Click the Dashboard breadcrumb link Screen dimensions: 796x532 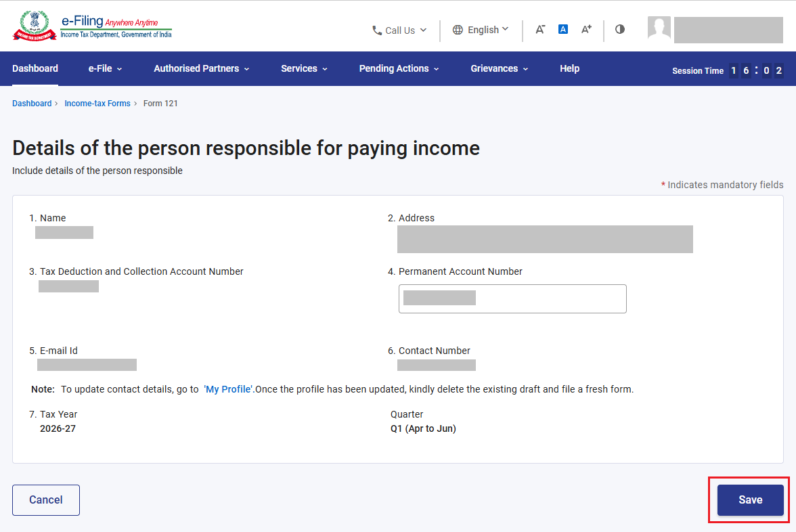click(32, 104)
